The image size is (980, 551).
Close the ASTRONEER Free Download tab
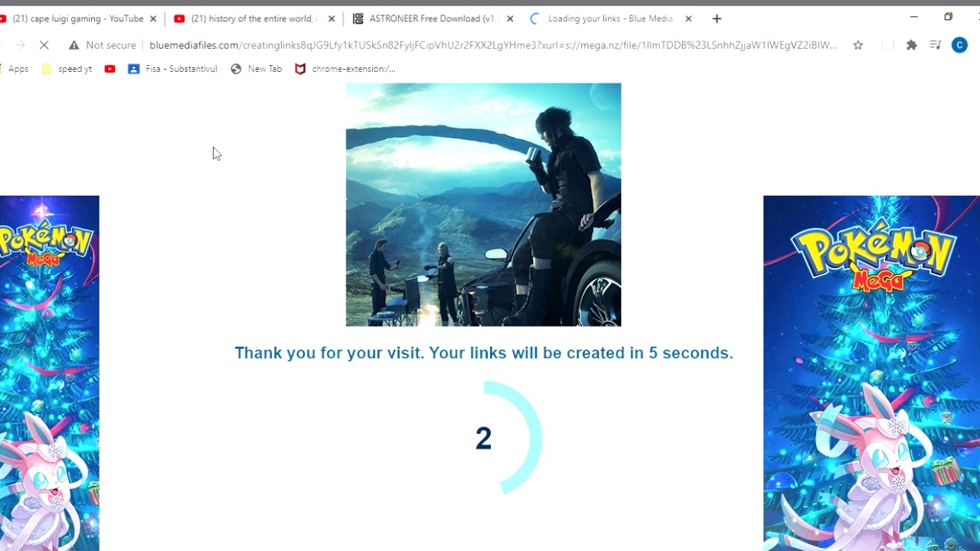tap(511, 18)
